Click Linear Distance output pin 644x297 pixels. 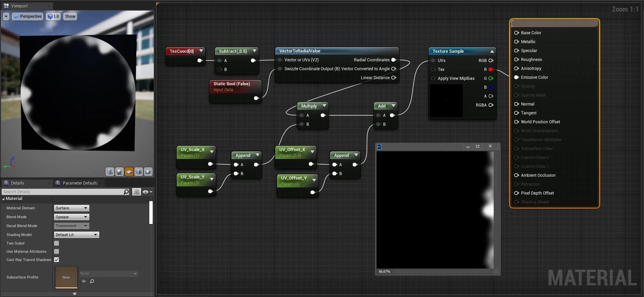[x=393, y=78]
